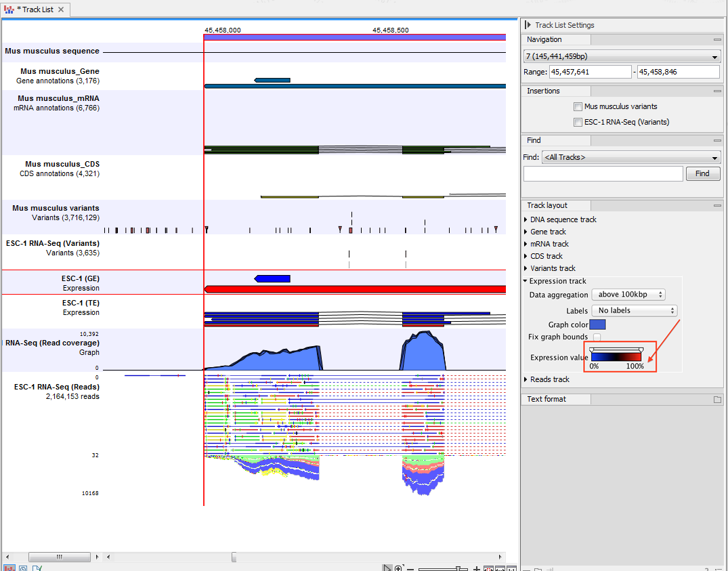Screen dimensions: 728x571
Task: Enable Mus musculus variants insertions checkbox
Action: tap(578, 107)
